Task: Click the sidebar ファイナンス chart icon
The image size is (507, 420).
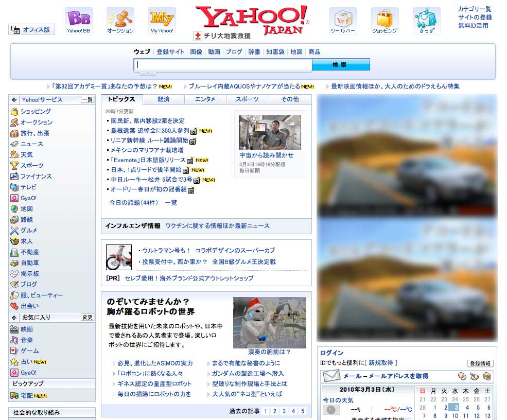Action: (x=14, y=177)
